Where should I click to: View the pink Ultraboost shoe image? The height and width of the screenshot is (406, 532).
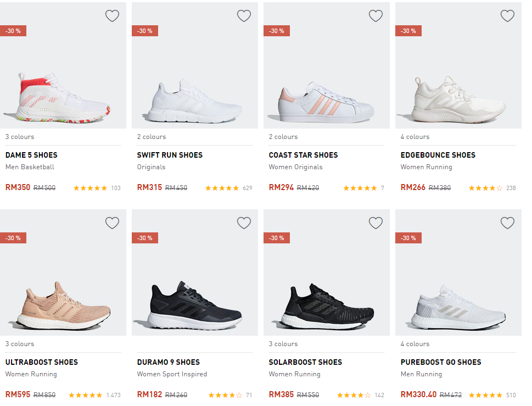[63, 305]
